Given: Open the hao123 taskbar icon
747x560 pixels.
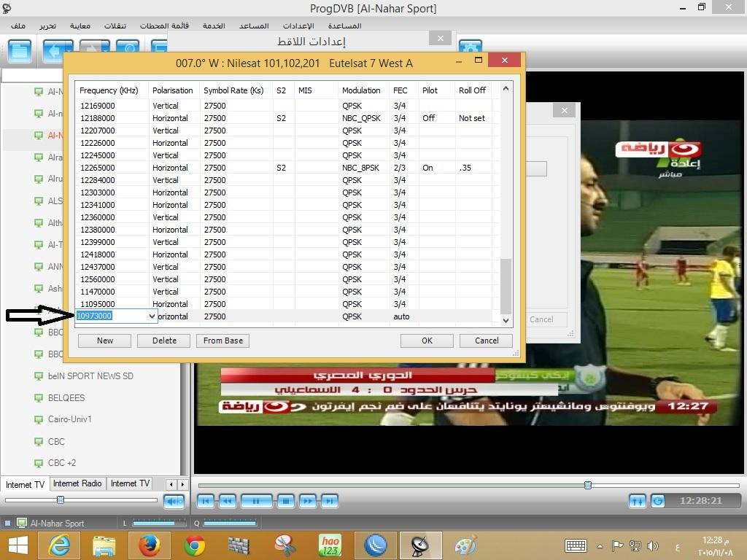Looking at the screenshot, I should (330, 545).
